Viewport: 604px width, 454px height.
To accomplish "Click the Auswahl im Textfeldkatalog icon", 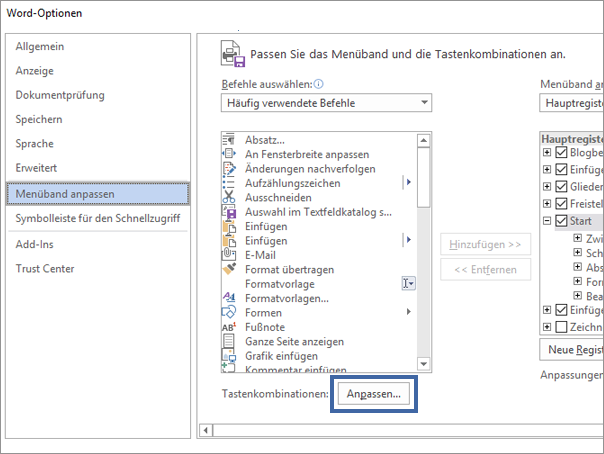I will (x=229, y=211).
